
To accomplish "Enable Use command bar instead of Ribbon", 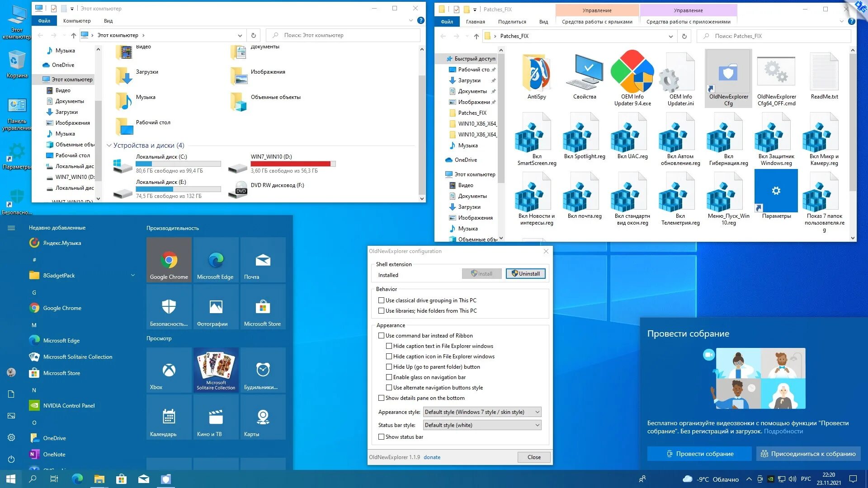I will [381, 336].
